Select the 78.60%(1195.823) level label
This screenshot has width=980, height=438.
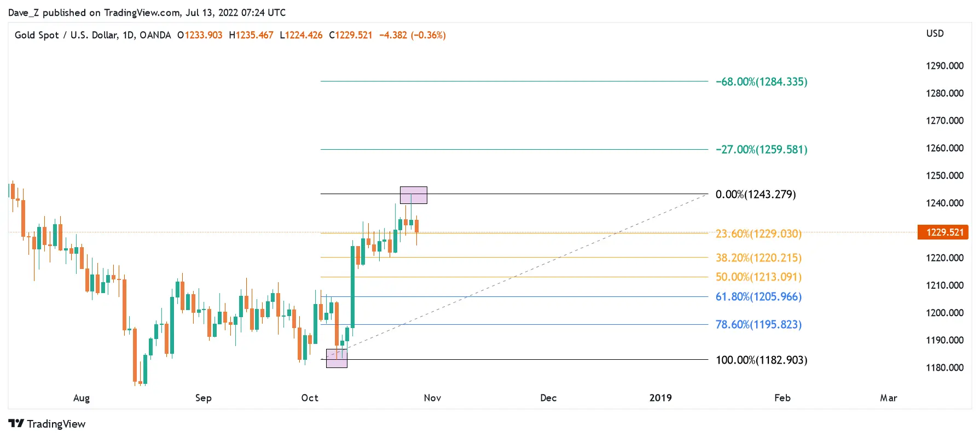[x=758, y=325]
